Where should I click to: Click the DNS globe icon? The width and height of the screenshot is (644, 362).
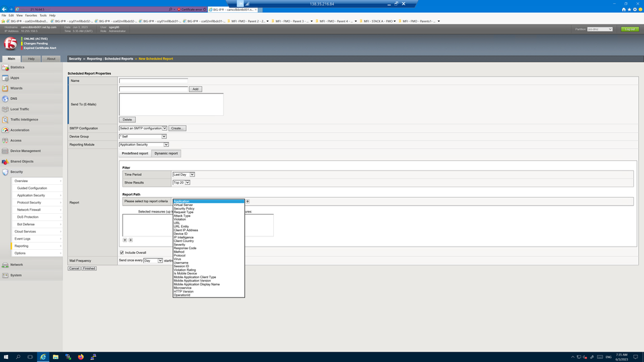(x=5, y=99)
